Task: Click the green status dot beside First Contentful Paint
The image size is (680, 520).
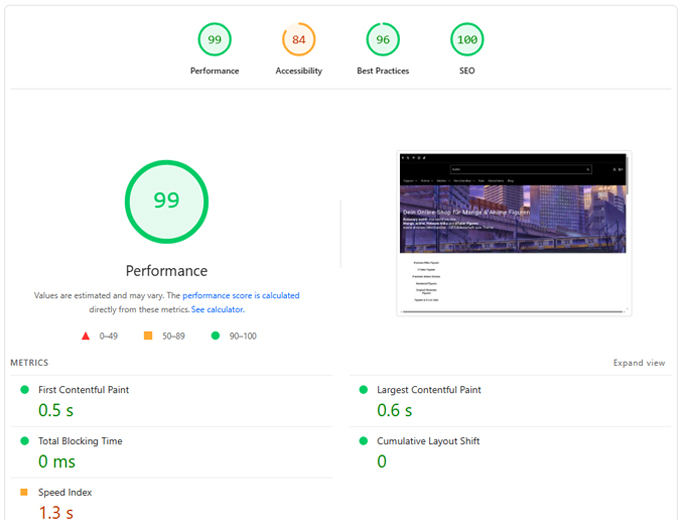Action: [x=24, y=390]
